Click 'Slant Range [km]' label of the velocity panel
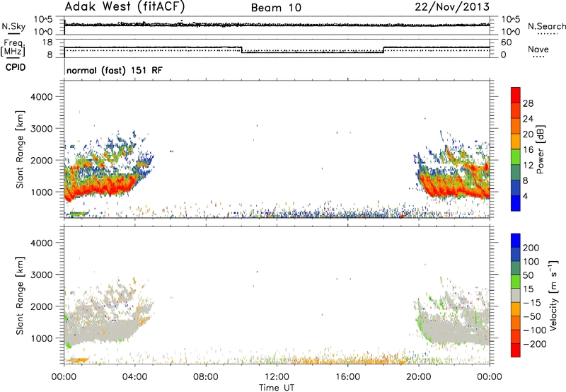The height and width of the screenshot is (392, 566). coord(20,296)
